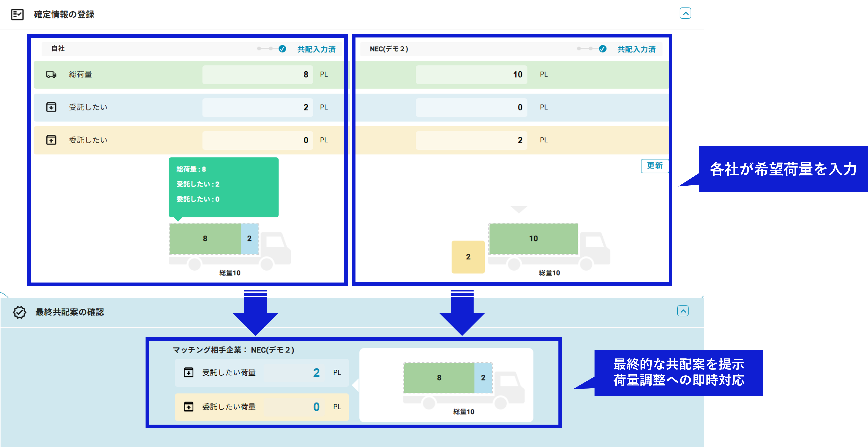868x447 pixels.
Task: Click the 共配入力済 label for NEC(デモ2)
Action: click(636, 49)
